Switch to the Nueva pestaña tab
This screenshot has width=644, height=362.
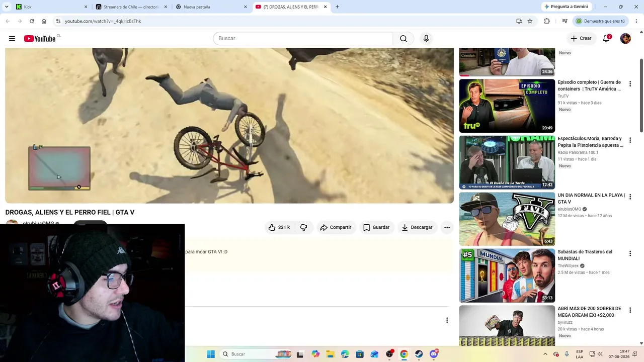click(211, 7)
